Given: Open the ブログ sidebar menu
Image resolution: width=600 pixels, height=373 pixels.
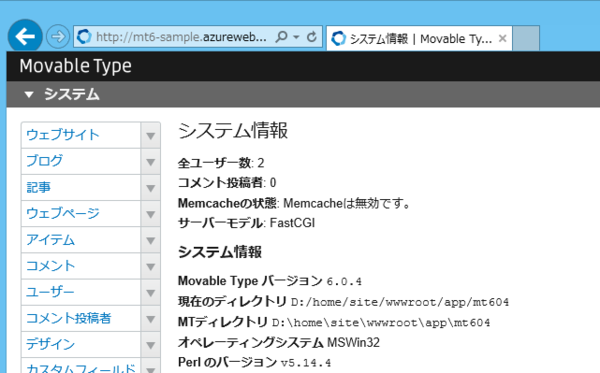Looking at the screenshot, I should tap(81, 161).
